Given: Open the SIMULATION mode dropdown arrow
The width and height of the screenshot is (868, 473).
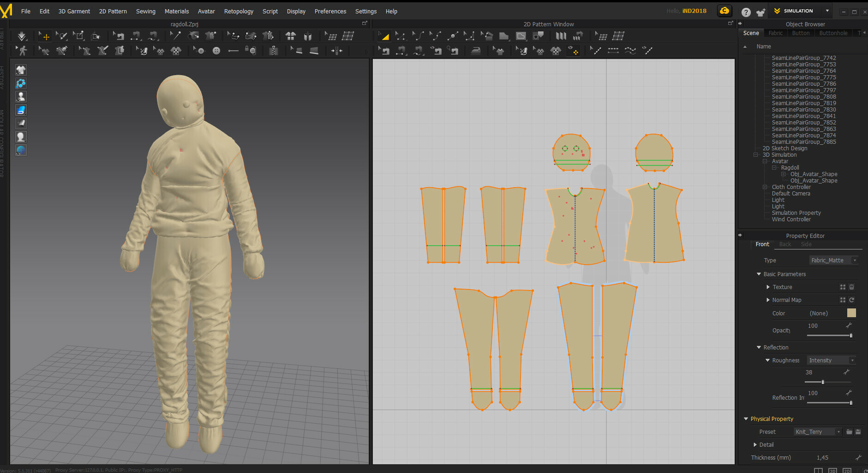Looking at the screenshot, I should pyautogui.click(x=827, y=11).
